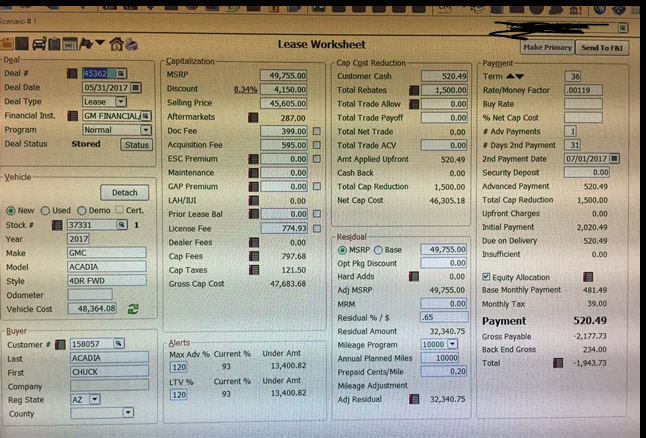Open the Equity Allocation detail icon
The image size is (646, 438).
588,277
